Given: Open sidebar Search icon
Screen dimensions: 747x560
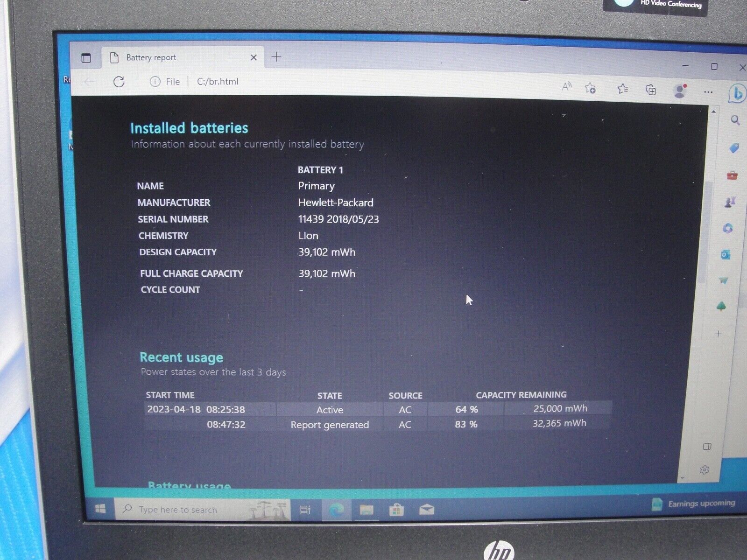Looking at the screenshot, I should tap(735, 120).
